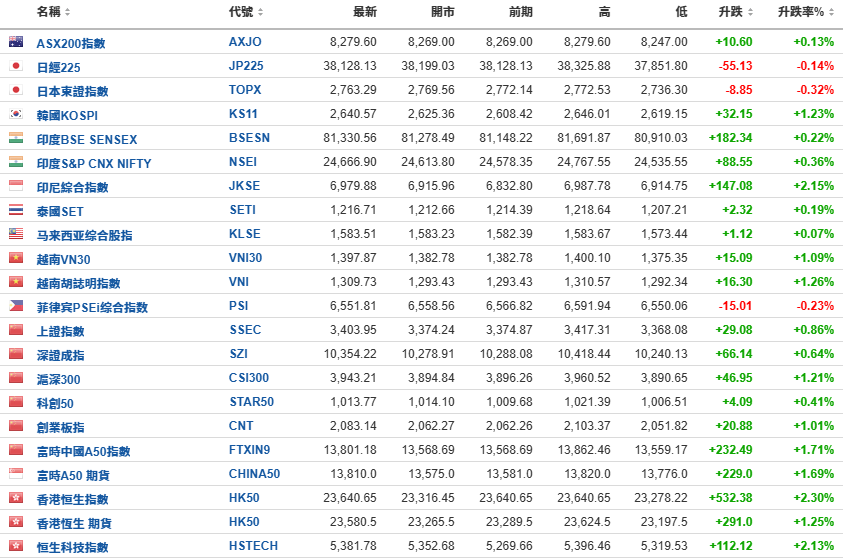Open the 日本東證指數 link

tap(73, 91)
